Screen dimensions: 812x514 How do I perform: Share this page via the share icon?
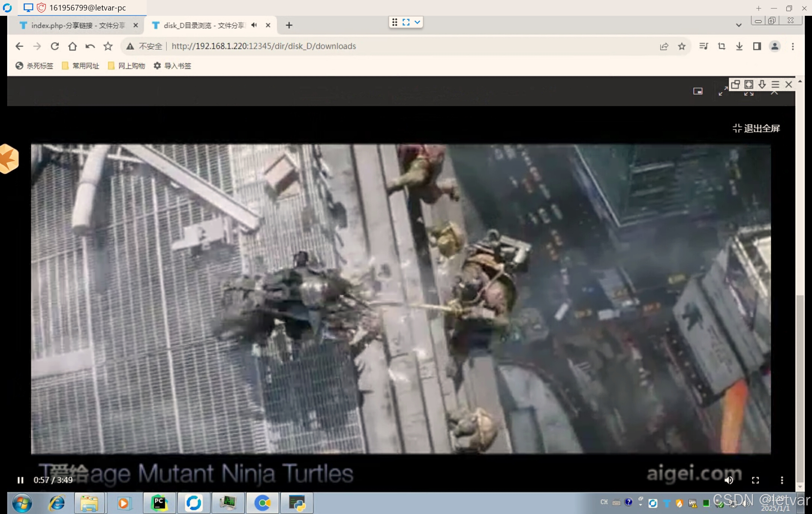[x=664, y=46]
